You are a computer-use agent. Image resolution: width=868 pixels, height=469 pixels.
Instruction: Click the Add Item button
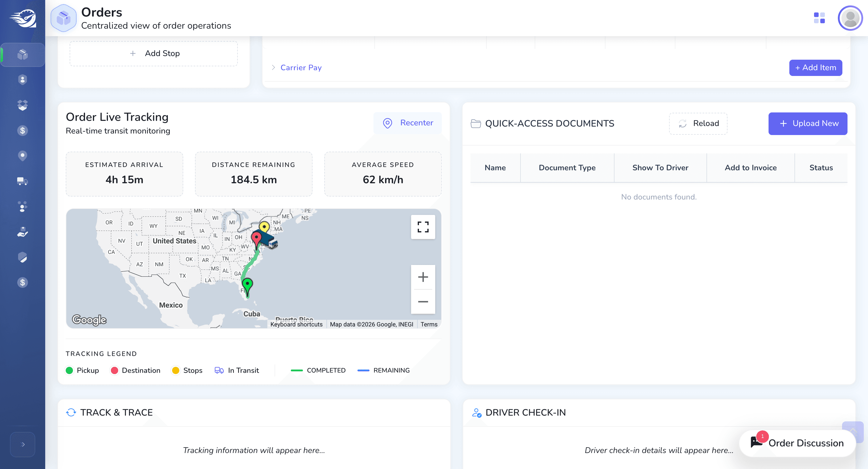816,68
